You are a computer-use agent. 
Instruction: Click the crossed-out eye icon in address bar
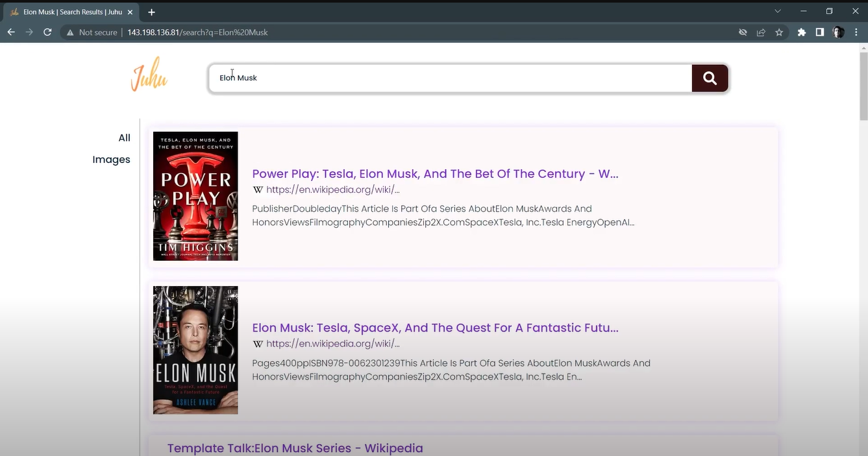pyautogui.click(x=743, y=32)
